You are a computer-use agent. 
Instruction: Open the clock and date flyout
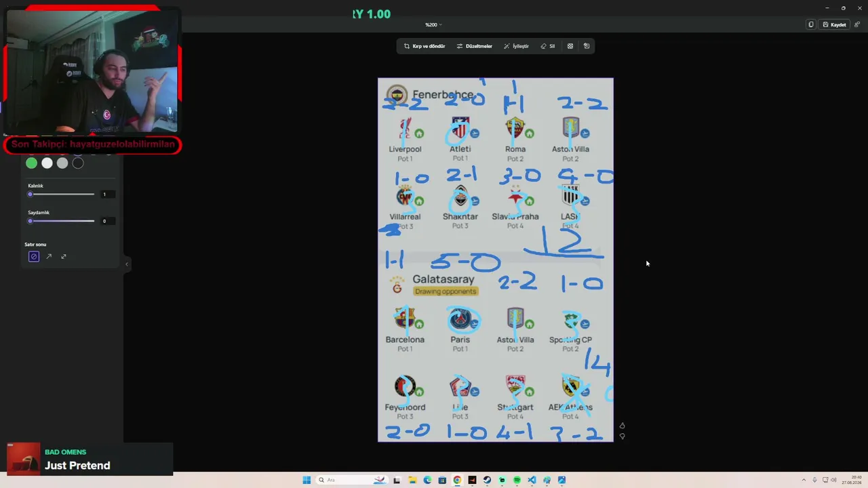(852, 480)
